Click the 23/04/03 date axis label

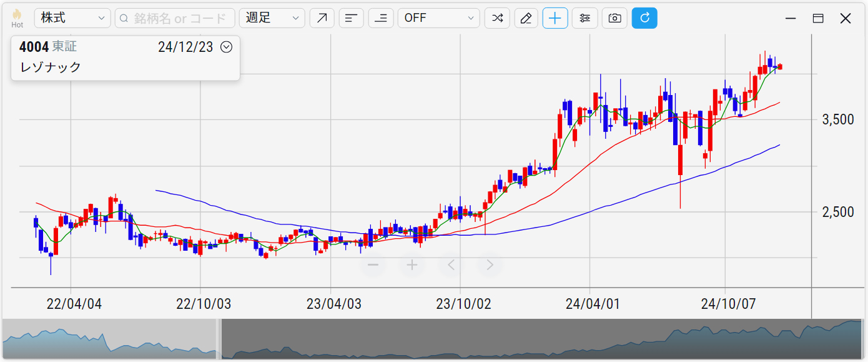pos(333,304)
